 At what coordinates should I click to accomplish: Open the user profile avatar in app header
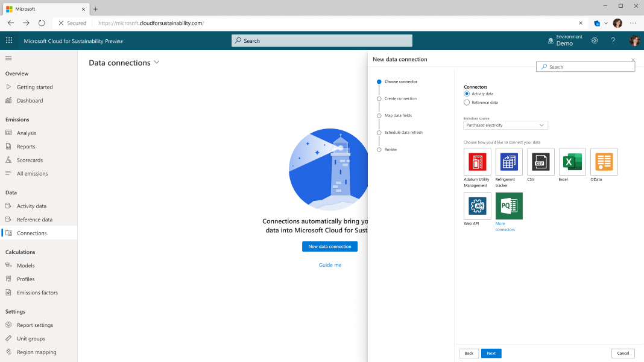pyautogui.click(x=635, y=40)
